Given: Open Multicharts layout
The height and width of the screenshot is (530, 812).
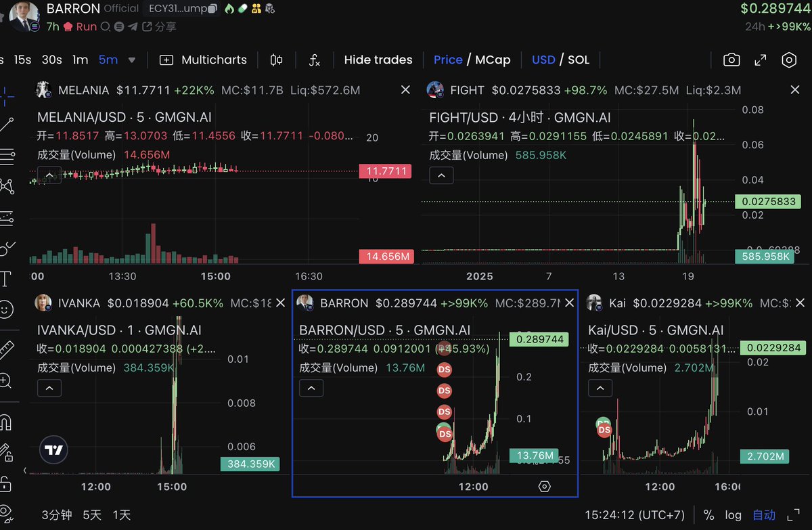Looking at the screenshot, I should click(203, 60).
